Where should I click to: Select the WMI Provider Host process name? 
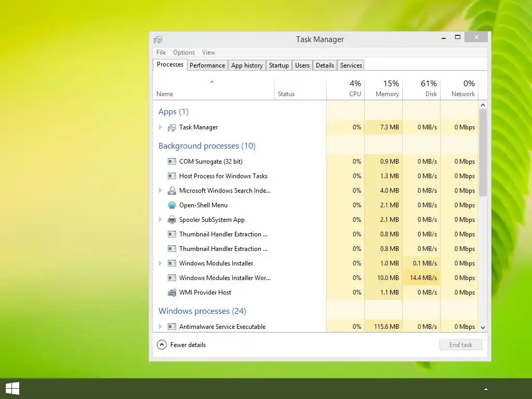pyautogui.click(x=205, y=292)
